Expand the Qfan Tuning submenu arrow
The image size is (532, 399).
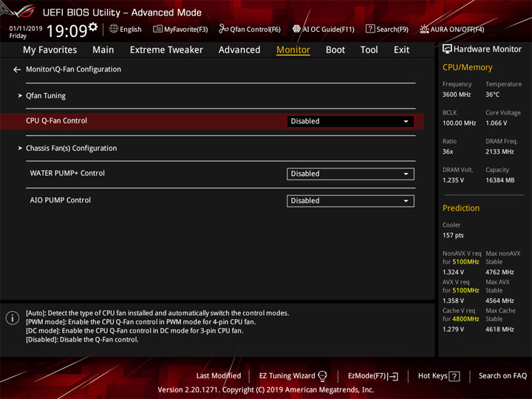tap(20, 95)
